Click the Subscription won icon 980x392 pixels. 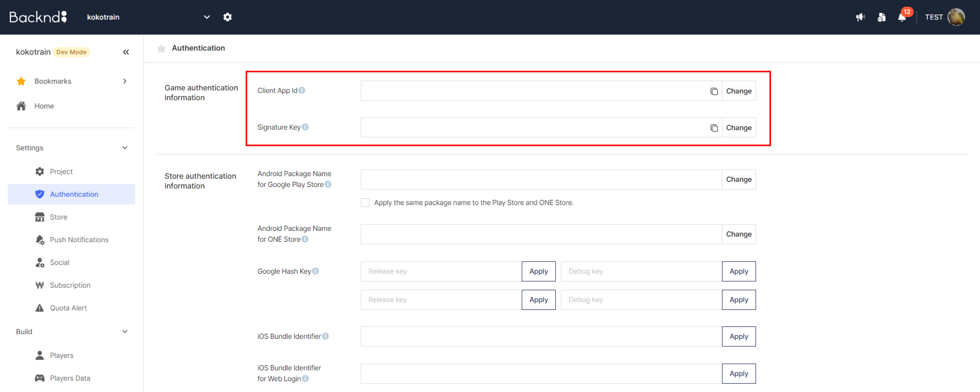40,285
